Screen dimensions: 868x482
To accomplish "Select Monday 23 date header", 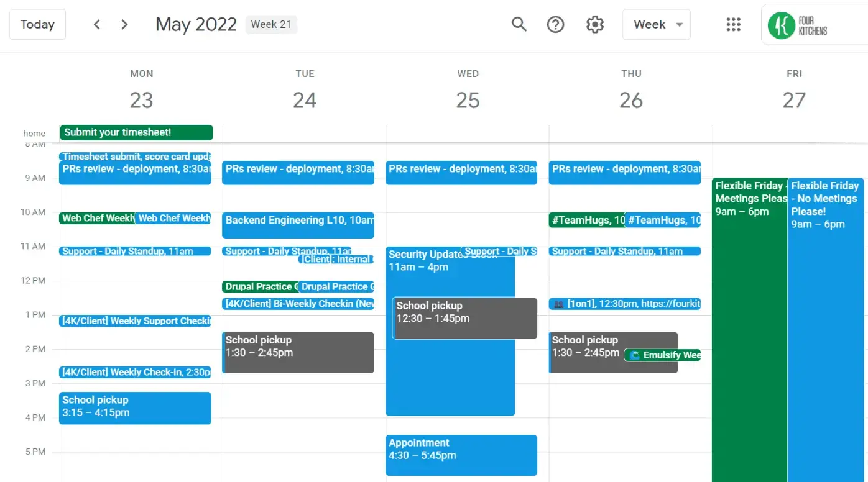I will 142,100.
